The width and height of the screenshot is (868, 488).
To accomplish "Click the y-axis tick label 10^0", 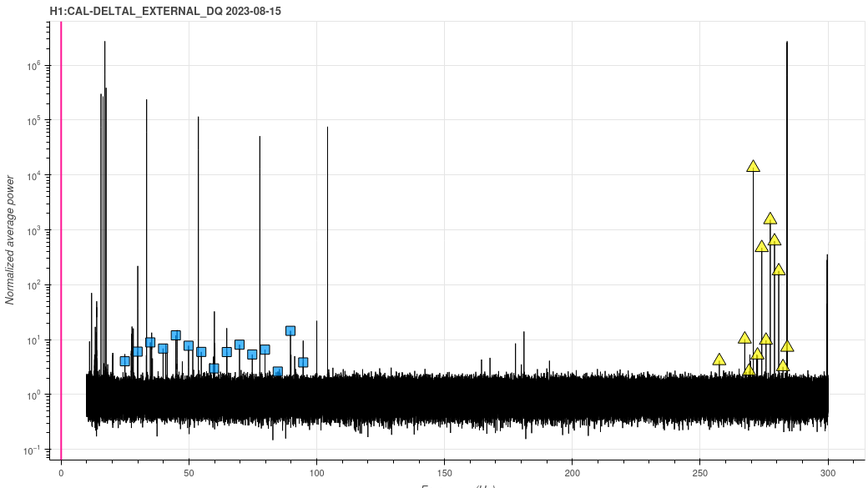I will [33, 395].
